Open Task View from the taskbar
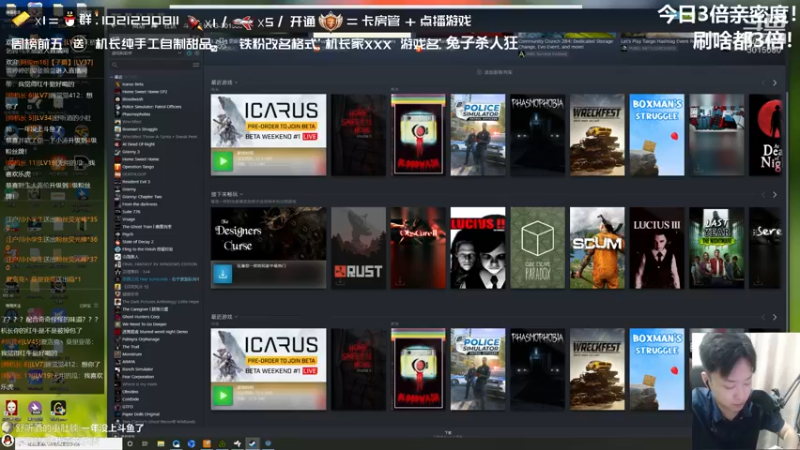 tap(145, 444)
